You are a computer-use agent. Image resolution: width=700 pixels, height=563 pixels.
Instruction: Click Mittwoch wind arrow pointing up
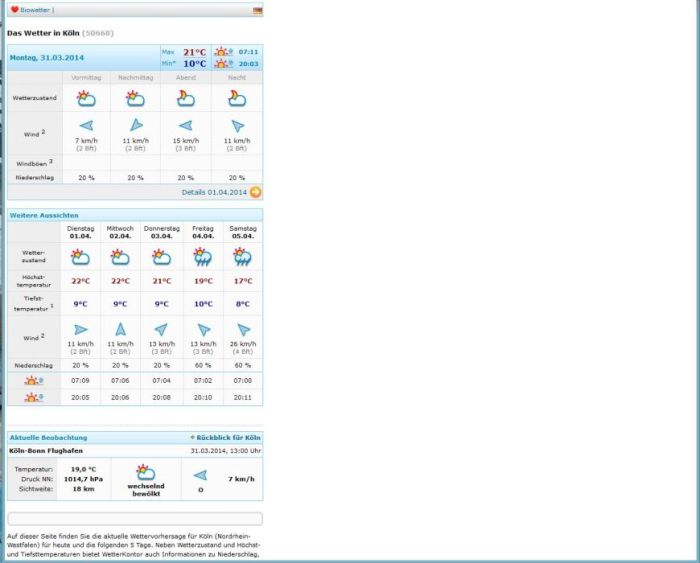tap(120, 329)
